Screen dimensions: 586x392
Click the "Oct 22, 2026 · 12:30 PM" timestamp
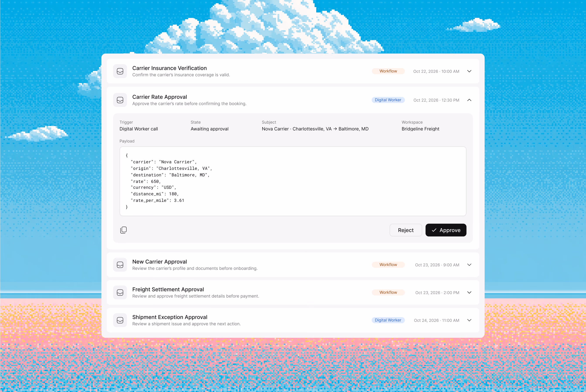436,100
